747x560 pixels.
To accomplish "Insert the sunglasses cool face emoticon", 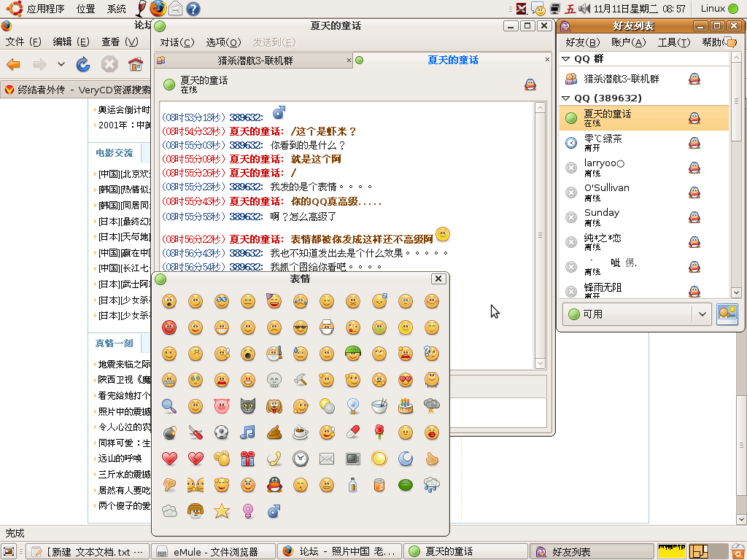I will pyautogui.click(x=300, y=327).
